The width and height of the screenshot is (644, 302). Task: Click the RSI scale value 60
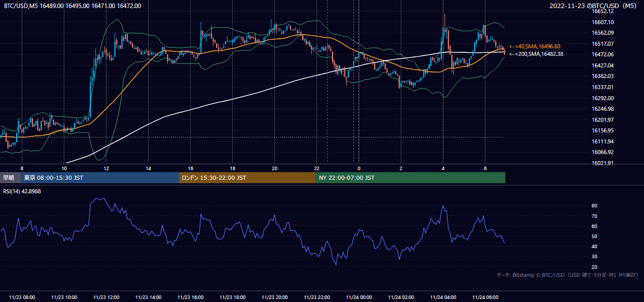pos(594,226)
